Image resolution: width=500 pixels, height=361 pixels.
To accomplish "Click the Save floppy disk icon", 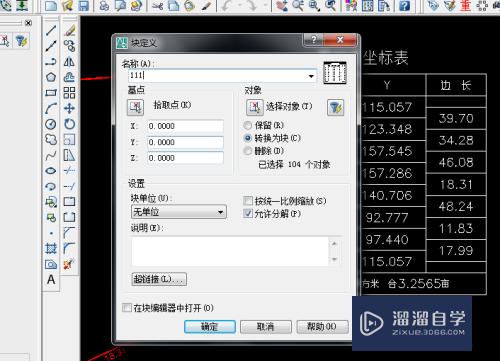I will [83, 6].
